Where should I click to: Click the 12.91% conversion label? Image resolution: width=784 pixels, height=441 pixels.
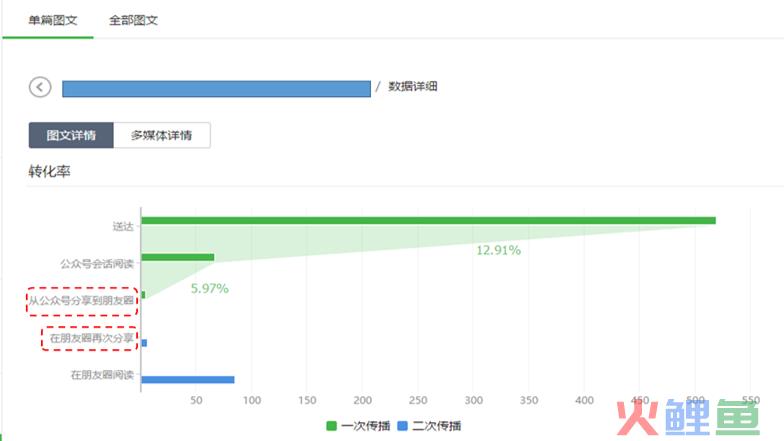[x=498, y=250]
